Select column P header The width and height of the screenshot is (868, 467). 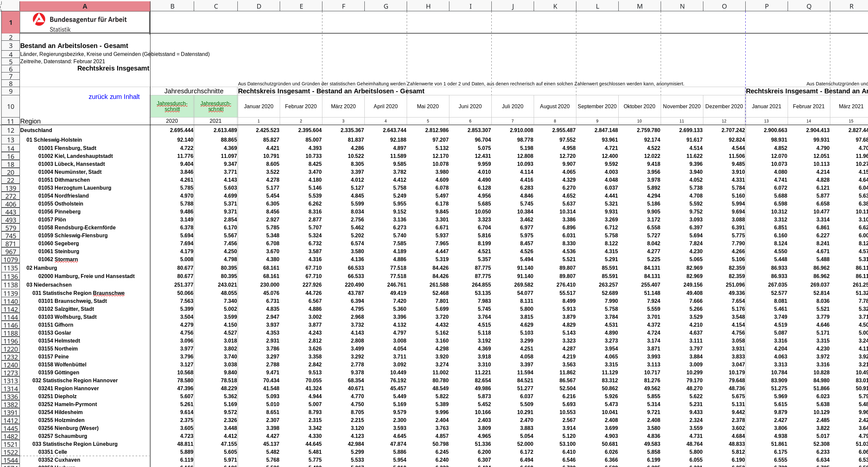[x=766, y=6]
